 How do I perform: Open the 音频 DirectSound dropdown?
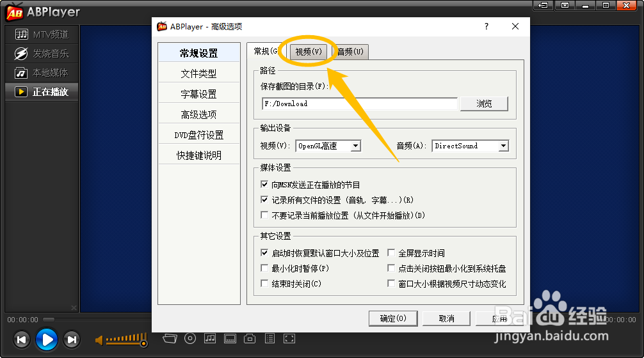pyautogui.click(x=471, y=146)
